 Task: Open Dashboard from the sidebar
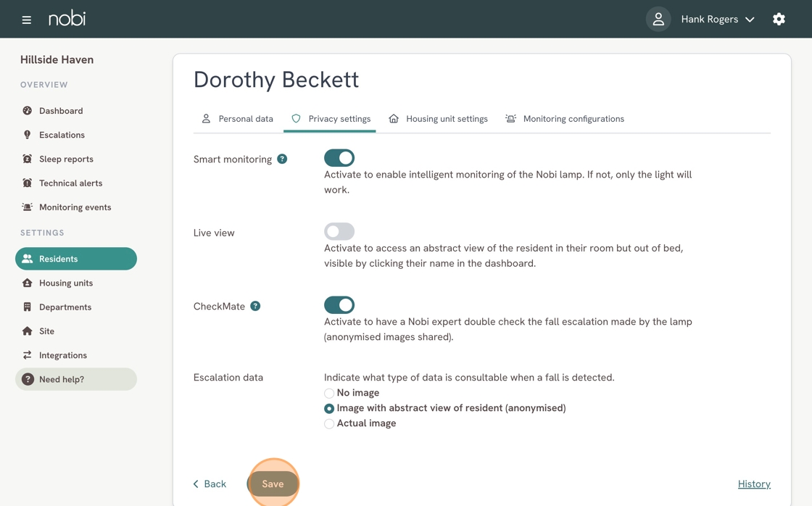[61, 111]
